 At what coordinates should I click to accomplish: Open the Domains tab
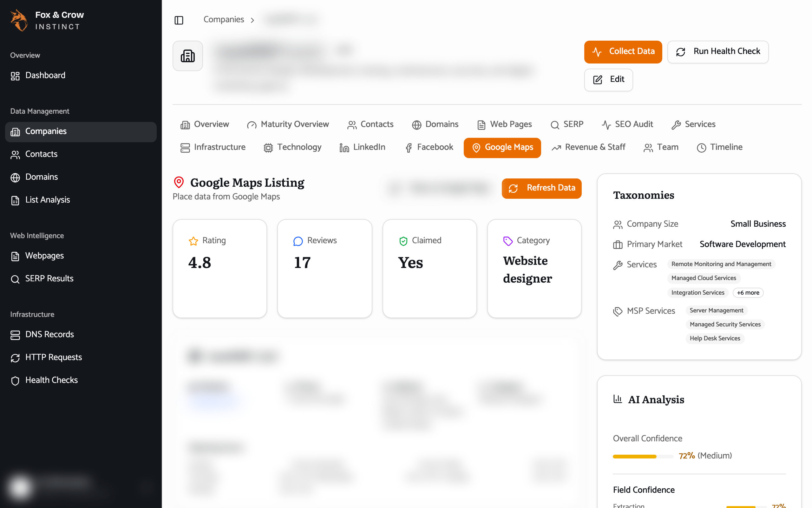(x=435, y=125)
